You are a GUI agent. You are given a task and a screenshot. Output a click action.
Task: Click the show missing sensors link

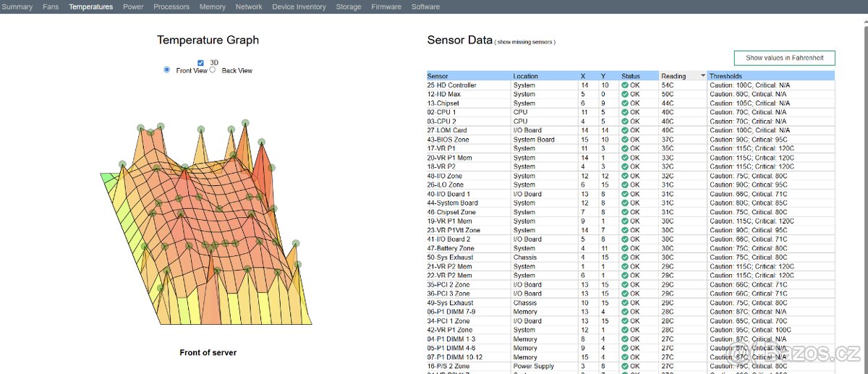pyautogui.click(x=526, y=43)
